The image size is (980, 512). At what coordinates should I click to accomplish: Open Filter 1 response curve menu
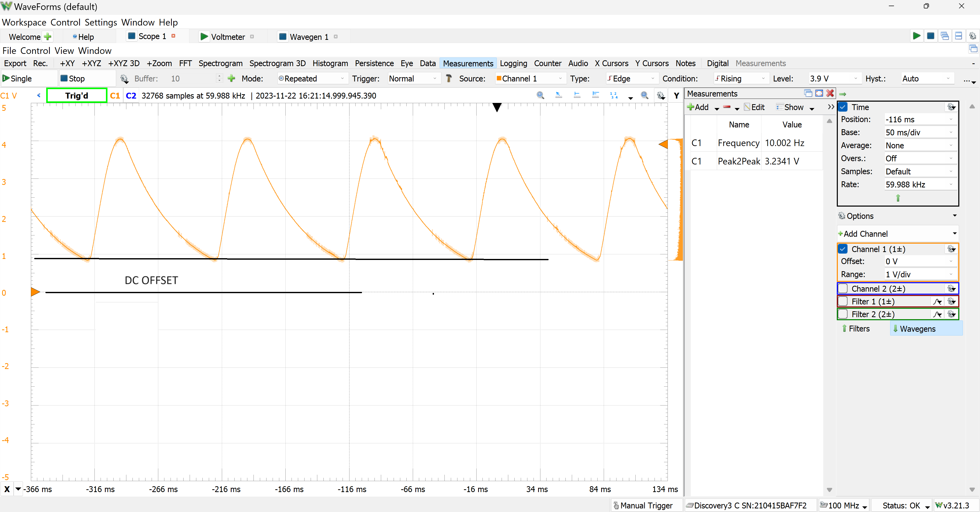[937, 302]
